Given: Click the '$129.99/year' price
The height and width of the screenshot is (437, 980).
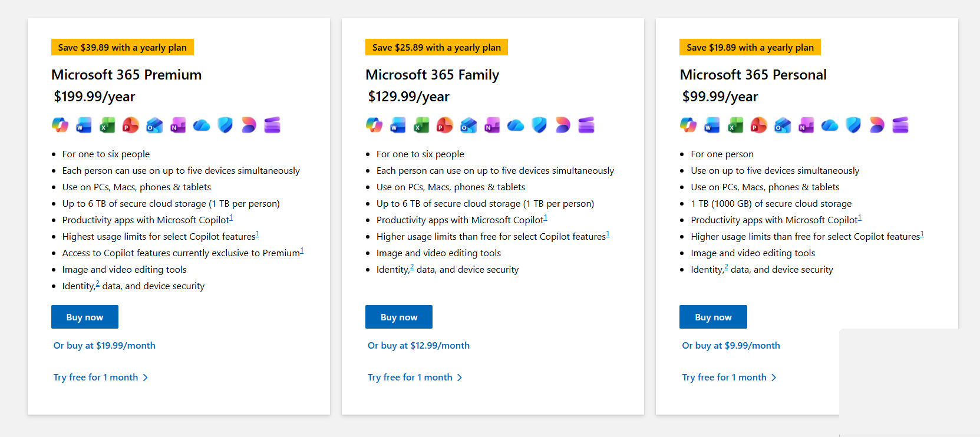Looking at the screenshot, I should (409, 97).
